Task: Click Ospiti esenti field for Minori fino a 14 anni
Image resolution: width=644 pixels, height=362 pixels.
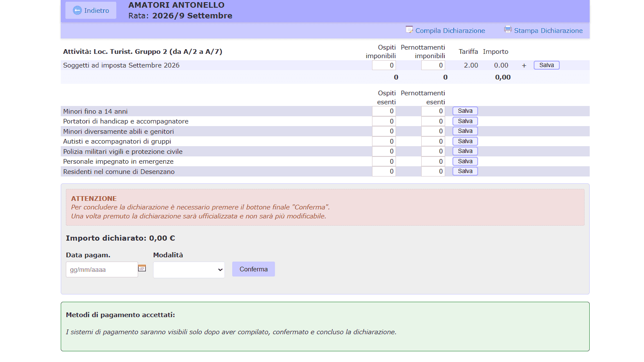Action: tap(384, 111)
